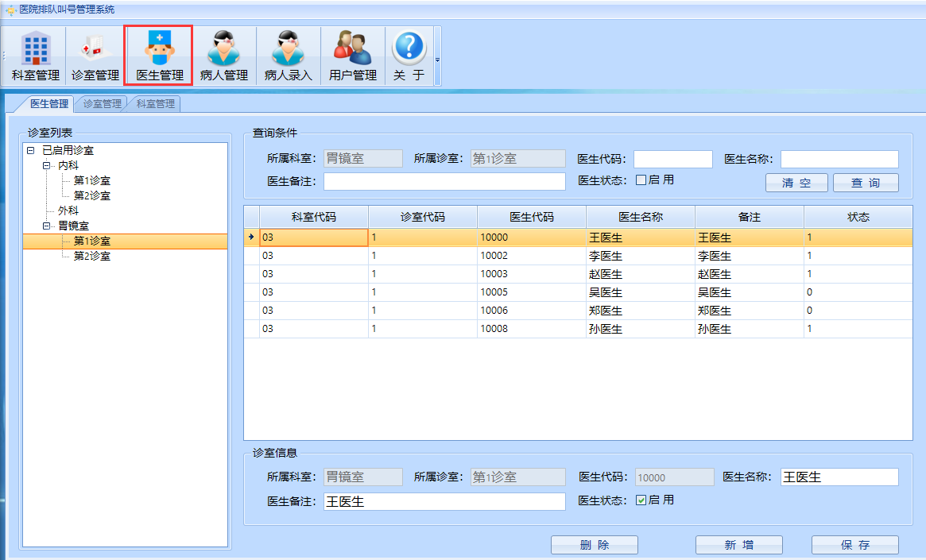Toggle 启用 checkbox in 查询条件

641,180
